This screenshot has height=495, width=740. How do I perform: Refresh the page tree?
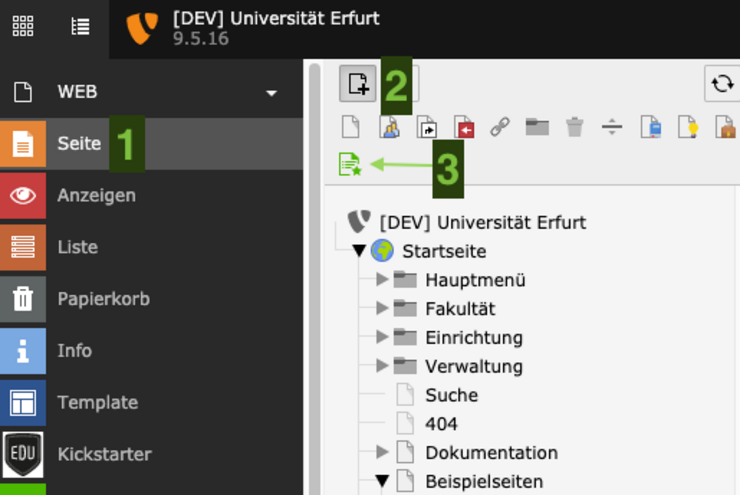pyautogui.click(x=721, y=84)
